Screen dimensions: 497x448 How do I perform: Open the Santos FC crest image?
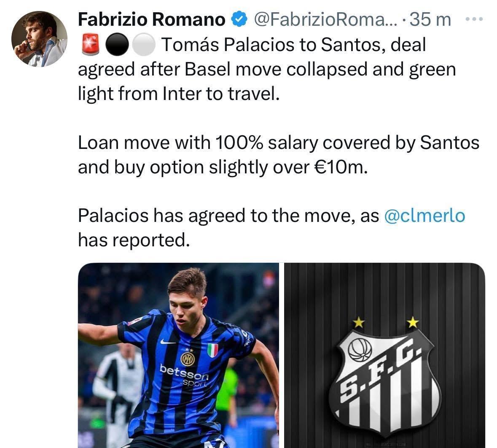click(x=385, y=355)
